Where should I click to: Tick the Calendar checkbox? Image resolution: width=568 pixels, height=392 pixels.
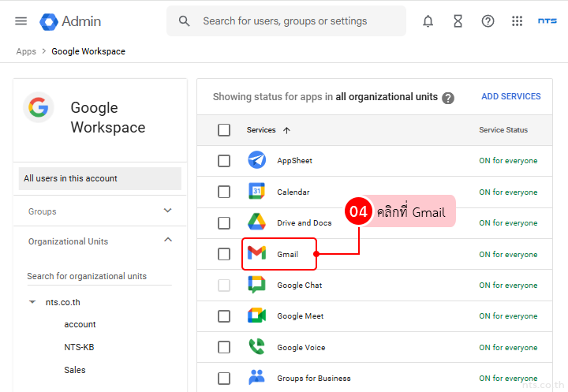click(x=224, y=192)
